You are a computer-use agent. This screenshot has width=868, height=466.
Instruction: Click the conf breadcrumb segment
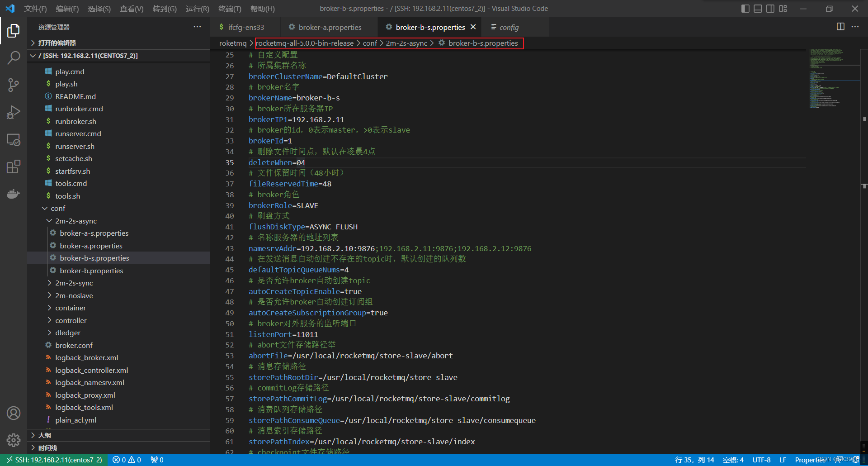coord(370,43)
